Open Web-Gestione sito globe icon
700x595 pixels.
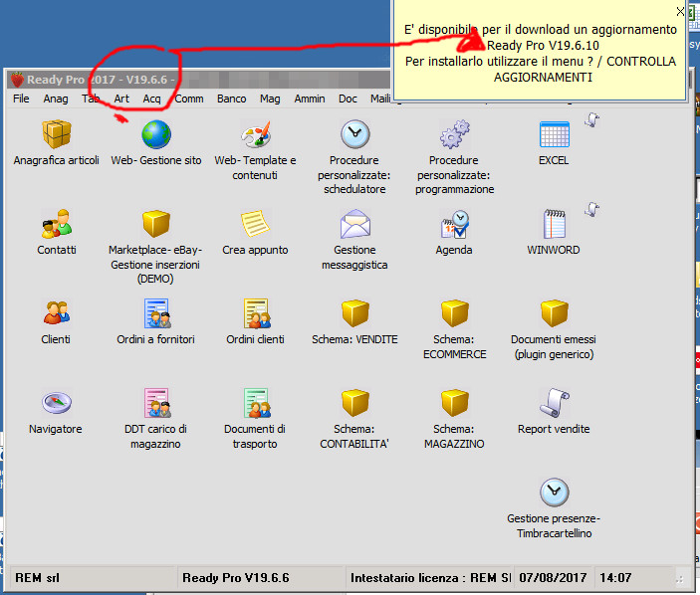(156, 134)
